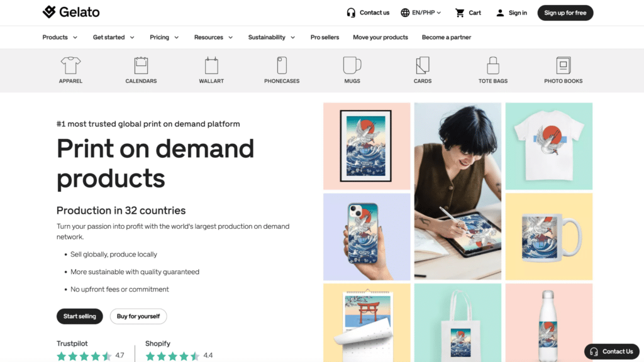
Task: Click the Trustpilot 4.7 score value
Action: coord(119,356)
